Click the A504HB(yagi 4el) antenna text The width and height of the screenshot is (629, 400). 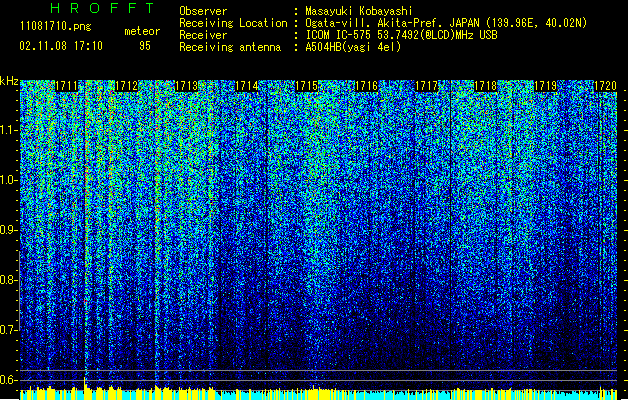pyautogui.click(x=353, y=47)
